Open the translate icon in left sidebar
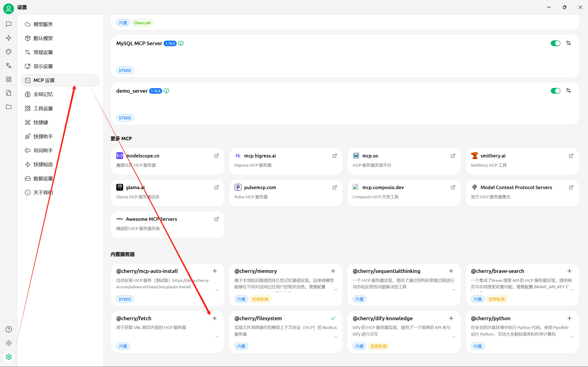 click(x=9, y=66)
